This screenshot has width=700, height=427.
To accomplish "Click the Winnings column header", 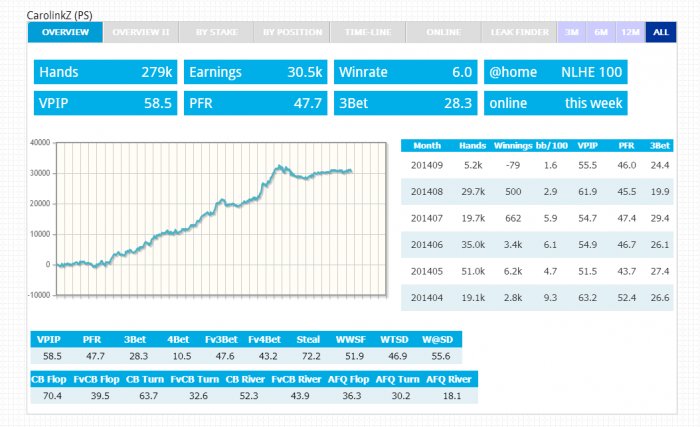I will pyautogui.click(x=513, y=146).
